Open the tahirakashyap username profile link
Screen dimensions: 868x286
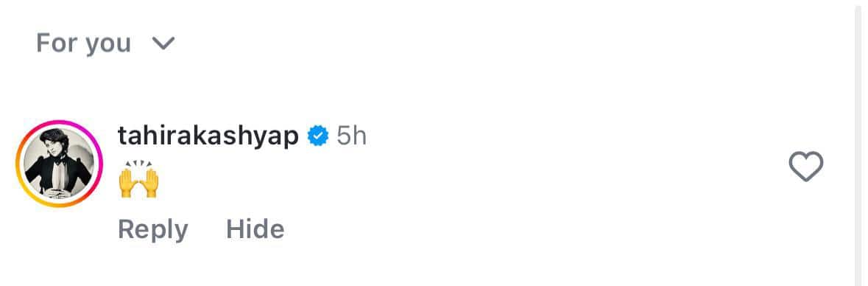click(208, 136)
